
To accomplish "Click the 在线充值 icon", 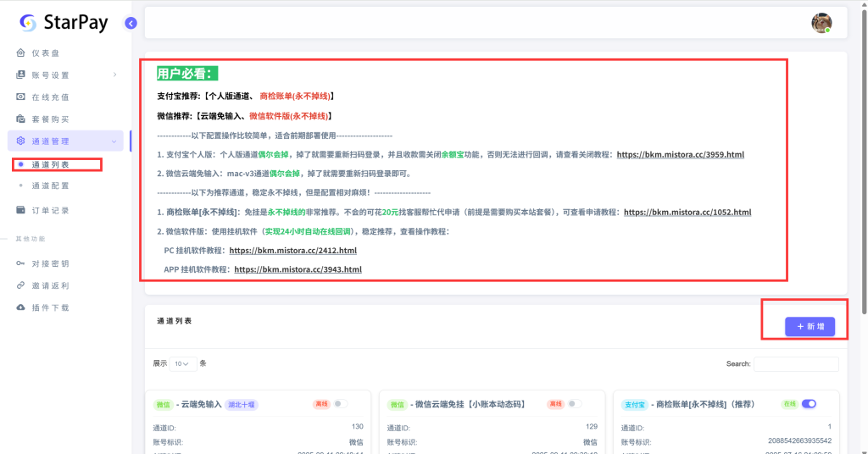I will click(x=20, y=97).
